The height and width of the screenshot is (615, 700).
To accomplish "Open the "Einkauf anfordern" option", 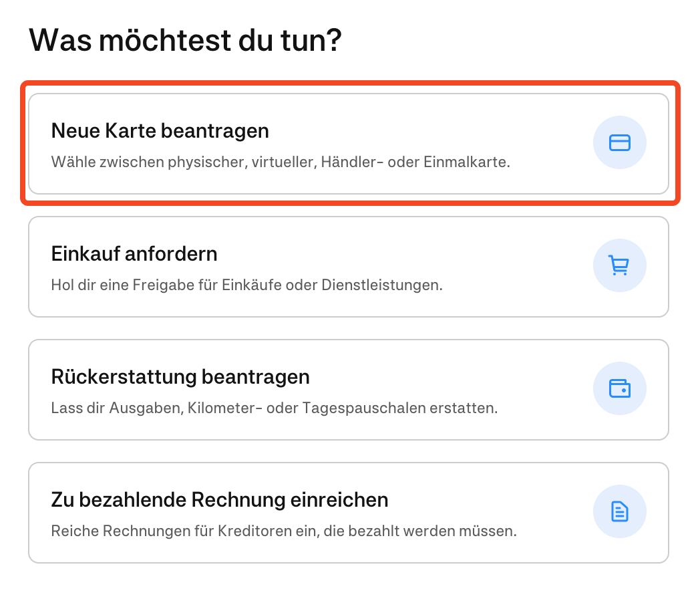I will [134, 254].
